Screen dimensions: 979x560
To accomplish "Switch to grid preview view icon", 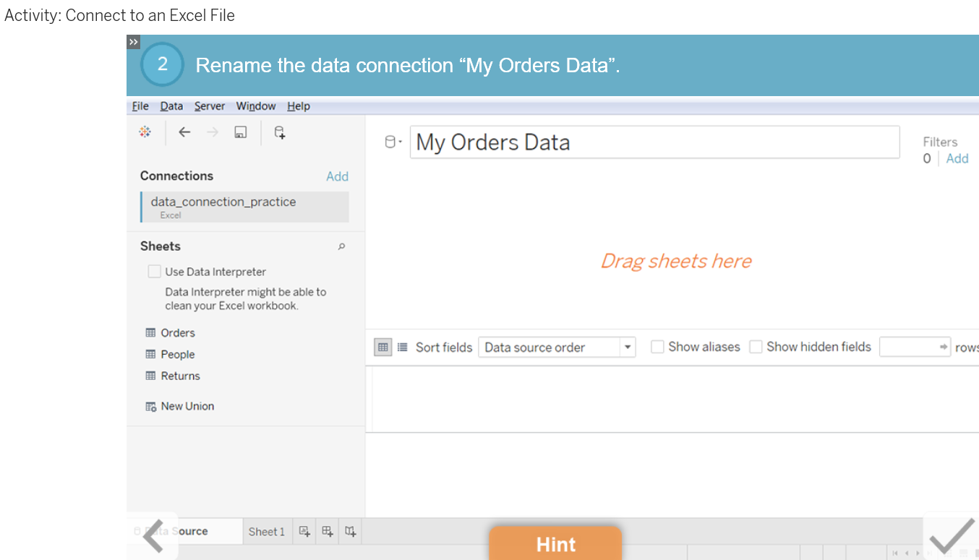I will pyautogui.click(x=382, y=347).
